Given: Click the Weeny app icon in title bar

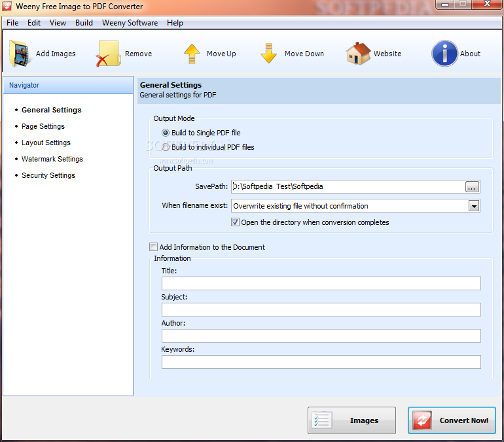Looking at the screenshot, I should (7, 6).
